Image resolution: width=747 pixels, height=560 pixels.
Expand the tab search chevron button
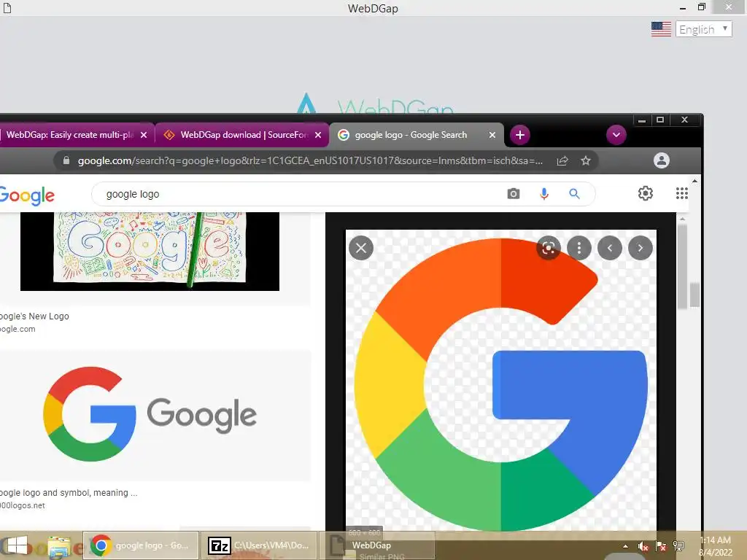616,135
